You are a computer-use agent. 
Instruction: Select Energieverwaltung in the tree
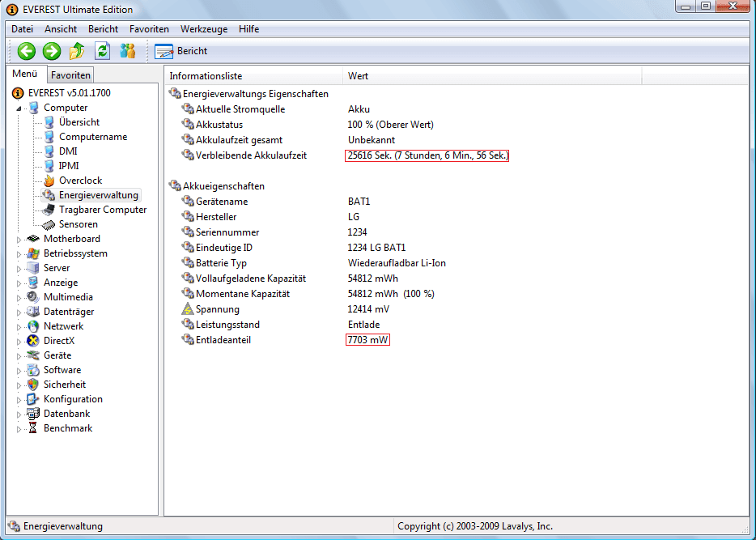[99, 195]
